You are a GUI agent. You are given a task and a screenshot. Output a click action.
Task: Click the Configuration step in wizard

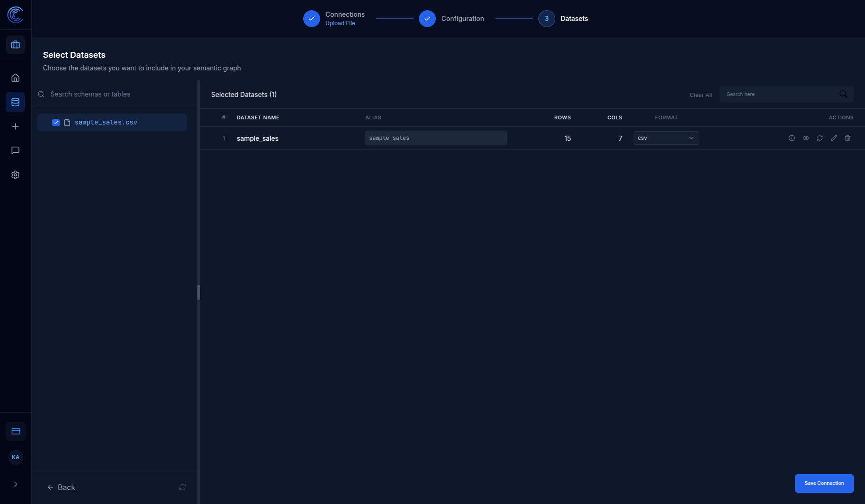pos(452,19)
